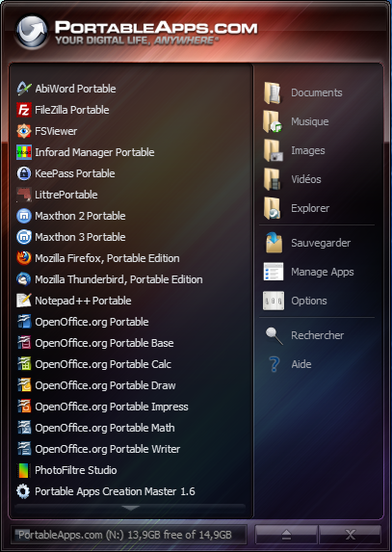
Task: Open OpenOffice.org Portable Calc label
Action: (103, 364)
